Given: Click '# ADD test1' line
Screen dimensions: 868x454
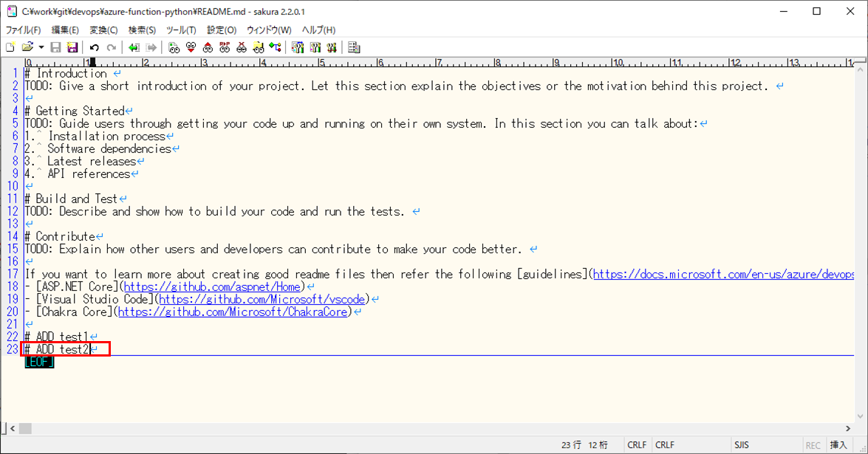Looking at the screenshot, I should point(57,337).
